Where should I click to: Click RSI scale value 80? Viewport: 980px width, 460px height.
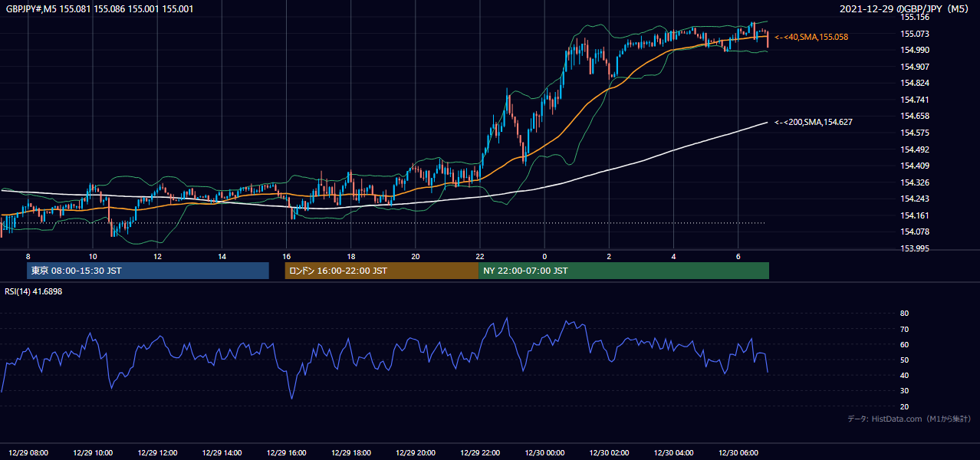coord(905,314)
